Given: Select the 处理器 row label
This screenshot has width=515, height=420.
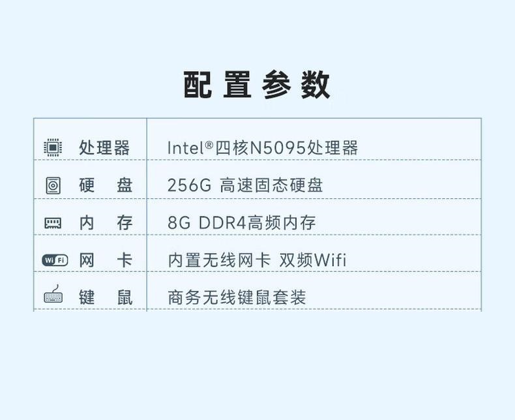Looking at the screenshot, I should coord(104,147).
